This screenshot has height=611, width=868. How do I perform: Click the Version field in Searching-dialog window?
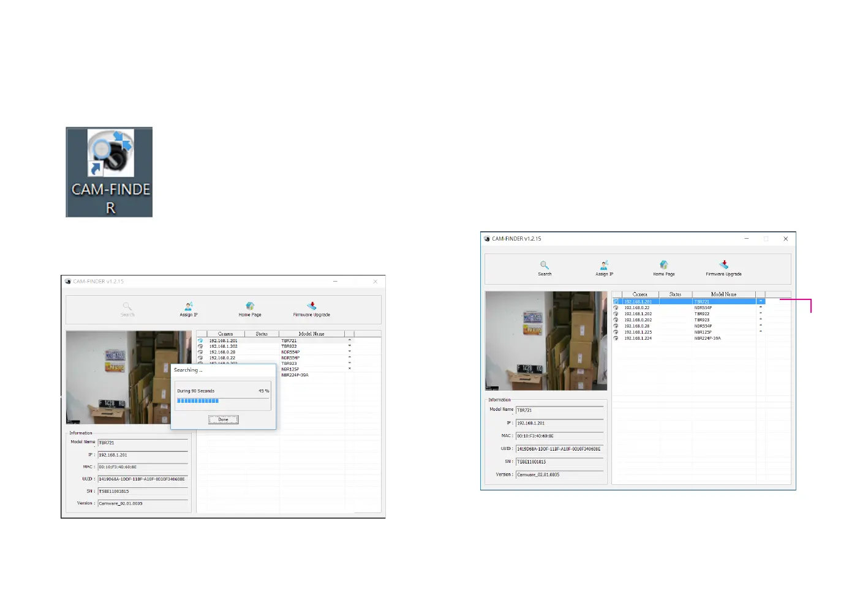point(143,503)
